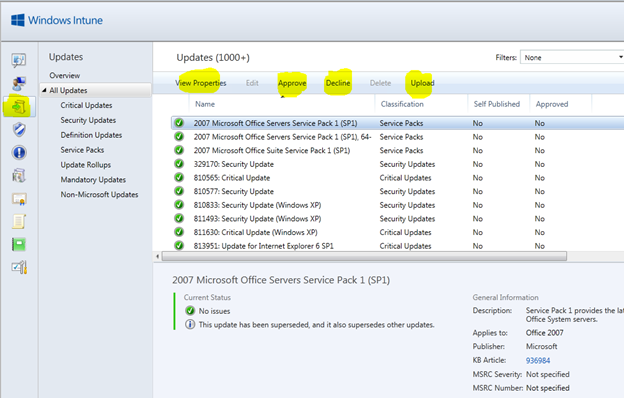Click status icon for 810577: Security Update
Viewport: 624px width, 398px height.
point(179,191)
